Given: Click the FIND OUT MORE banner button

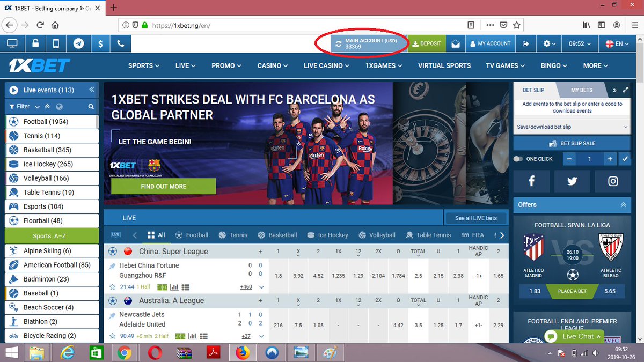Looking at the screenshot, I should tap(163, 186).
